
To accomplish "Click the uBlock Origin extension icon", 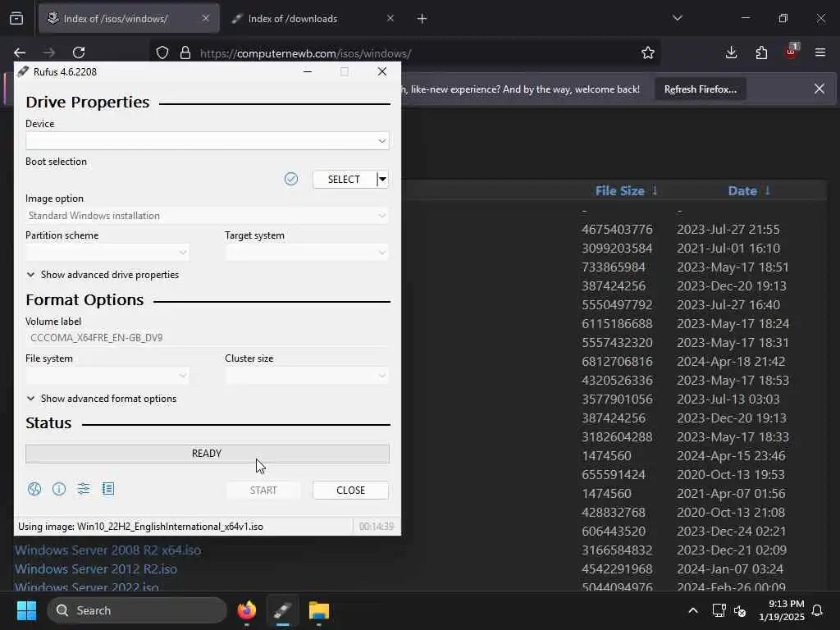I will coord(792,52).
